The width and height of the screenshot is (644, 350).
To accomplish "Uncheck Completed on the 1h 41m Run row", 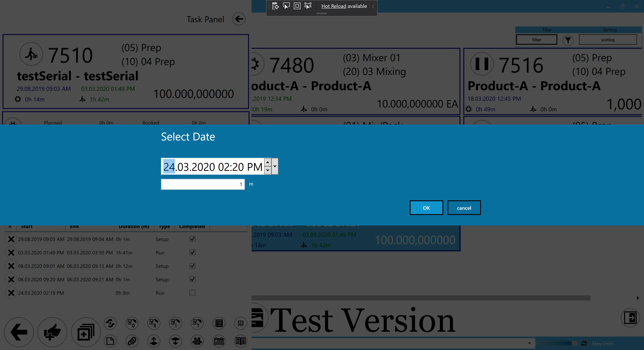I will coord(192,252).
